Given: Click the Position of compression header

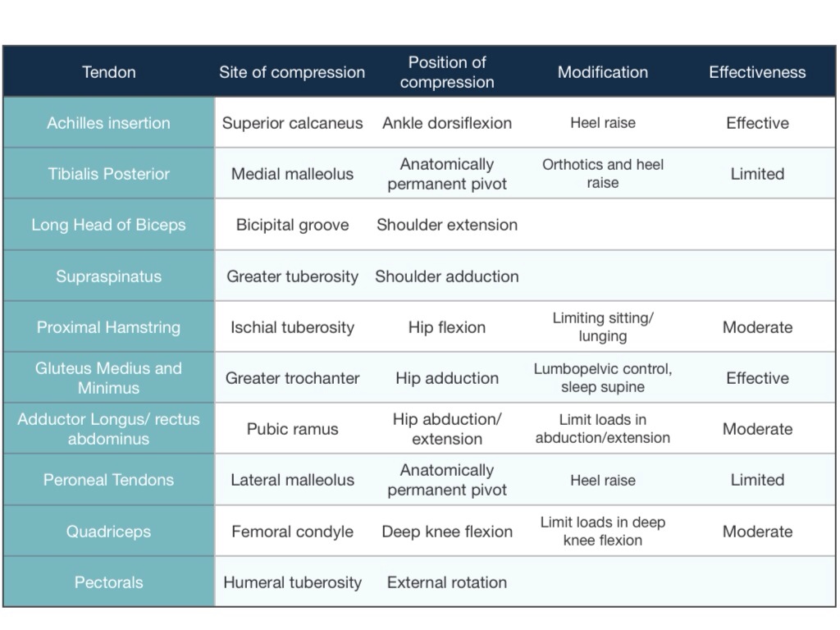Looking at the screenshot, I should pos(447,72).
